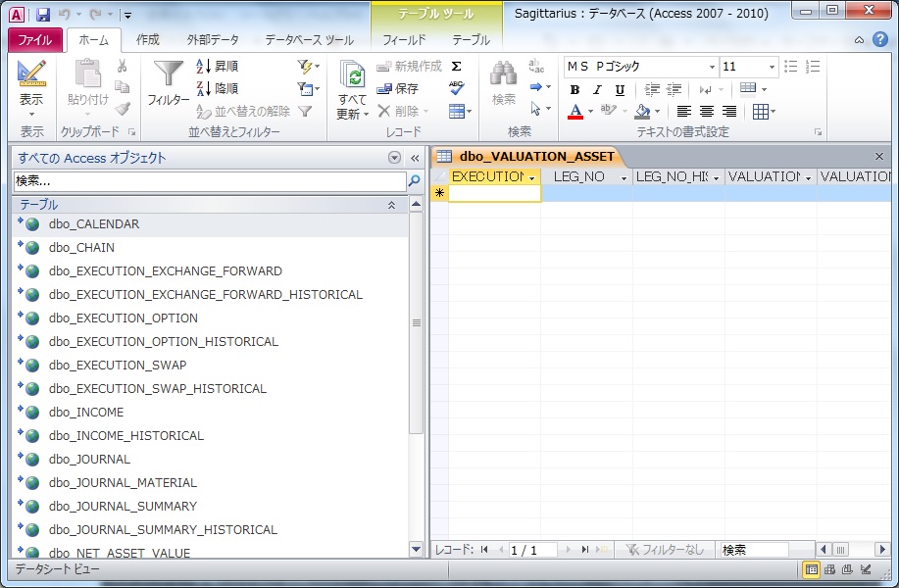The image size is (899, 588).
Task: Apply numbered list formatting
Action: click(813, 67)
